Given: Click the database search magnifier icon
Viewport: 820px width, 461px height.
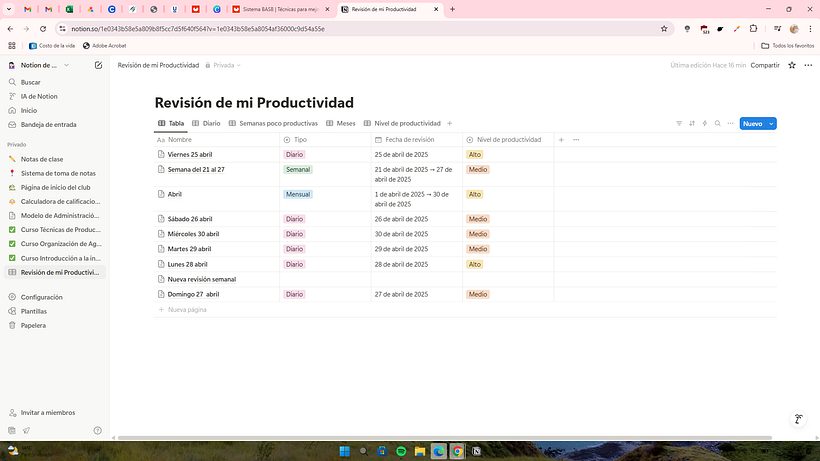Looking at the screenshot, I should pos(718,124).
